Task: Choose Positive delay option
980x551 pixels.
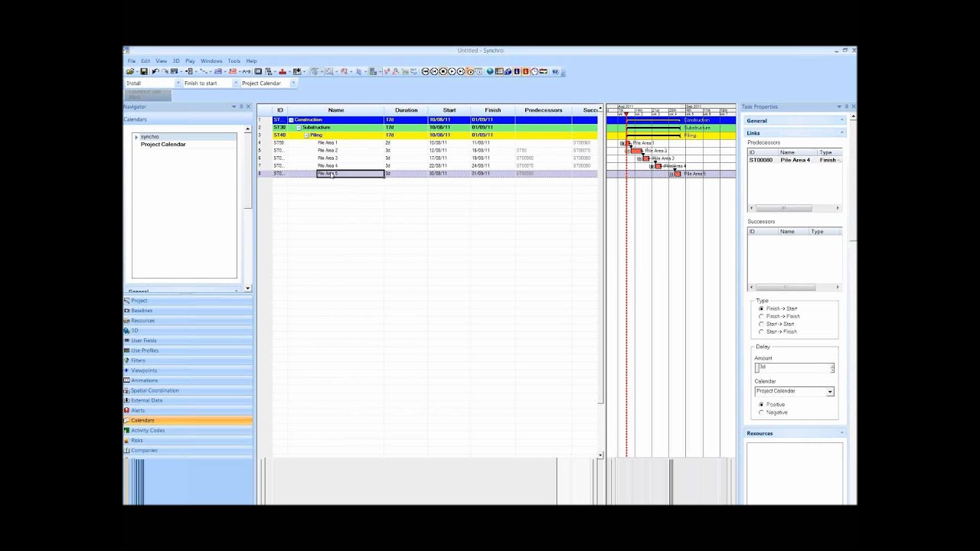Action: [761, 404]
